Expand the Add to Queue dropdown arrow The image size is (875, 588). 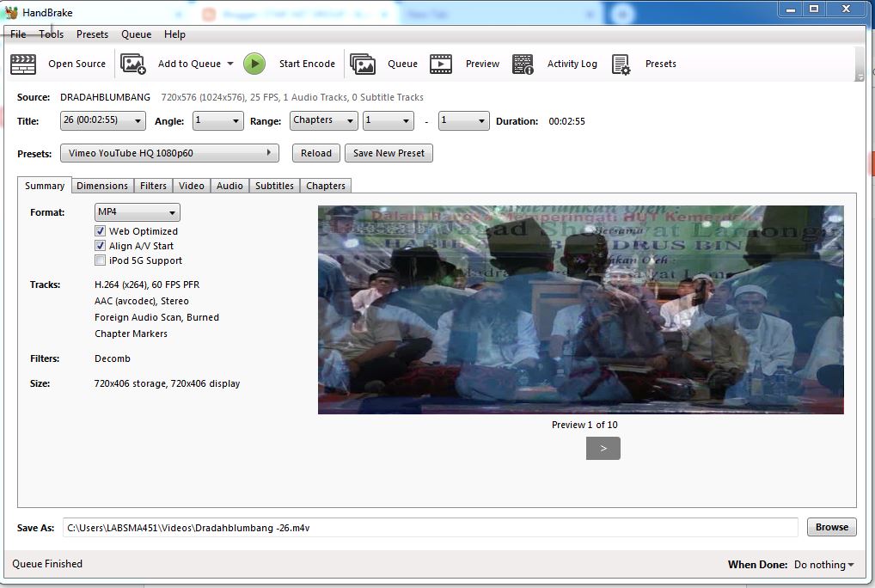[x=229, y=64]
